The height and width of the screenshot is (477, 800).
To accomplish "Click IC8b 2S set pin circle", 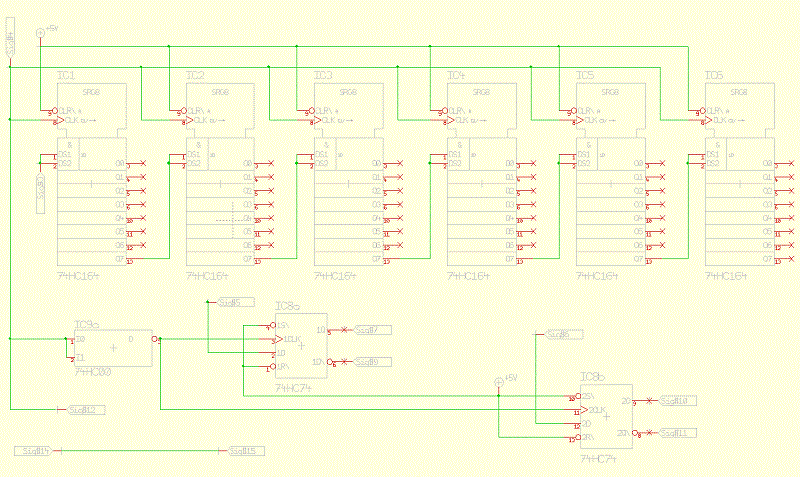I will (578, 396).
